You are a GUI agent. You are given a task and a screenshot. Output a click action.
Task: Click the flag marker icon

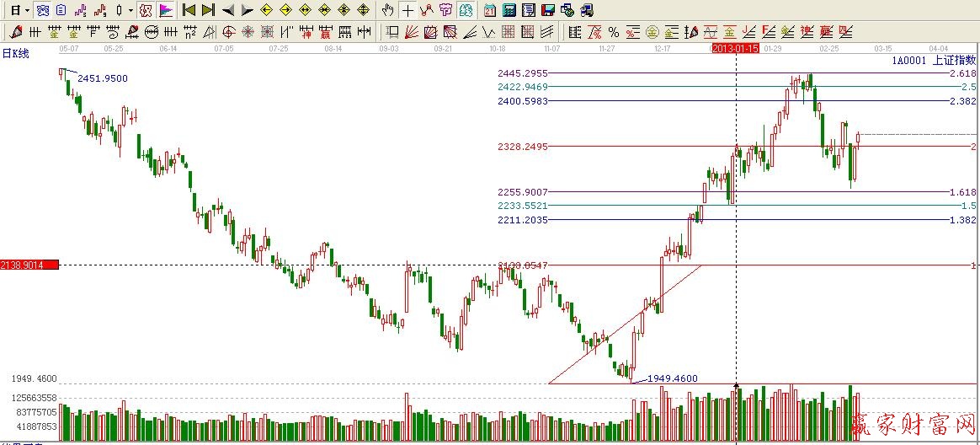coord(166,10)
